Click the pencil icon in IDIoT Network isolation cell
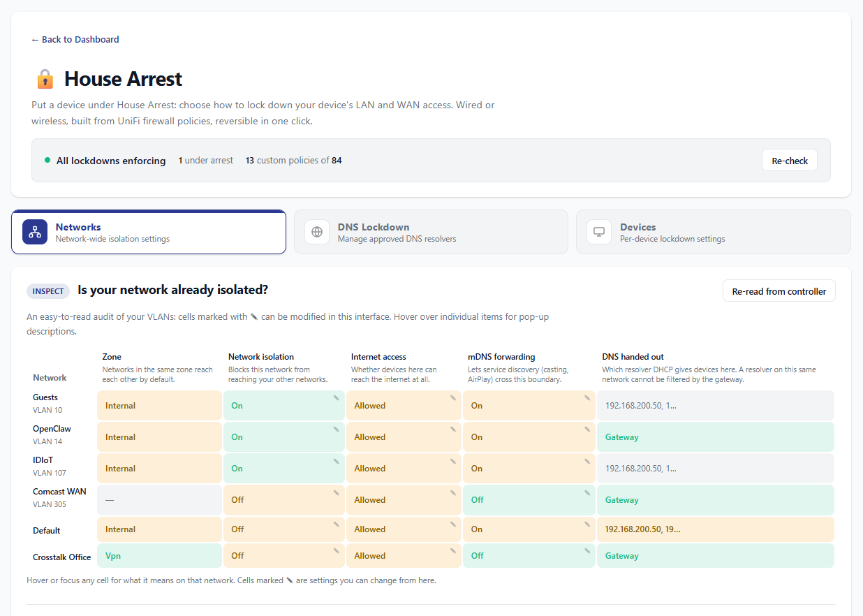Screen dimensions: 863x616 pyautogui.click(x=336, y=461)
